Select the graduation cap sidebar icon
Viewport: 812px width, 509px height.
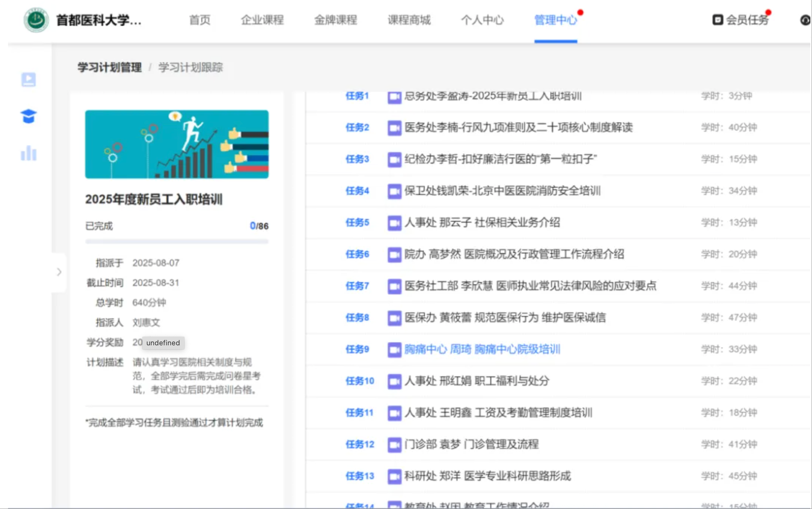(29, 116)
